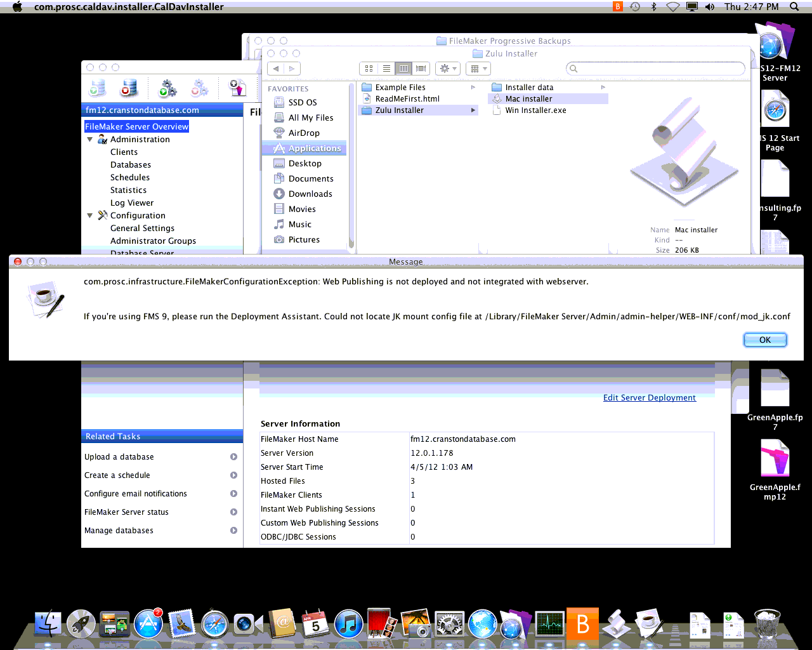Open Configure email notifications related task

tap(136, 494)
